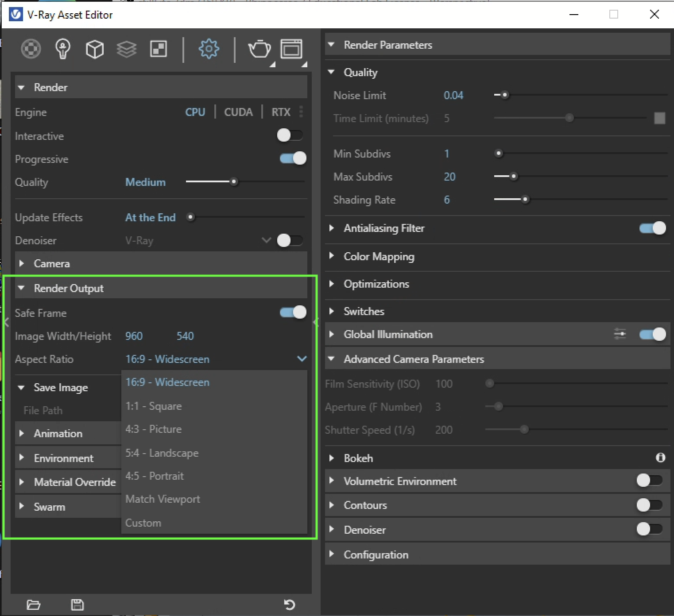Choose 4:5 - Portrait aspect ratio
The image size is (674, 616).
pyautogui.click(x=214, y=476)
